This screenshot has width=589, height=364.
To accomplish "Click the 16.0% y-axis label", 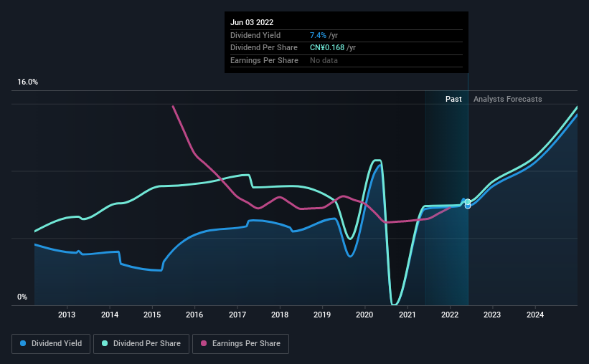I will [x=27, y=82].
